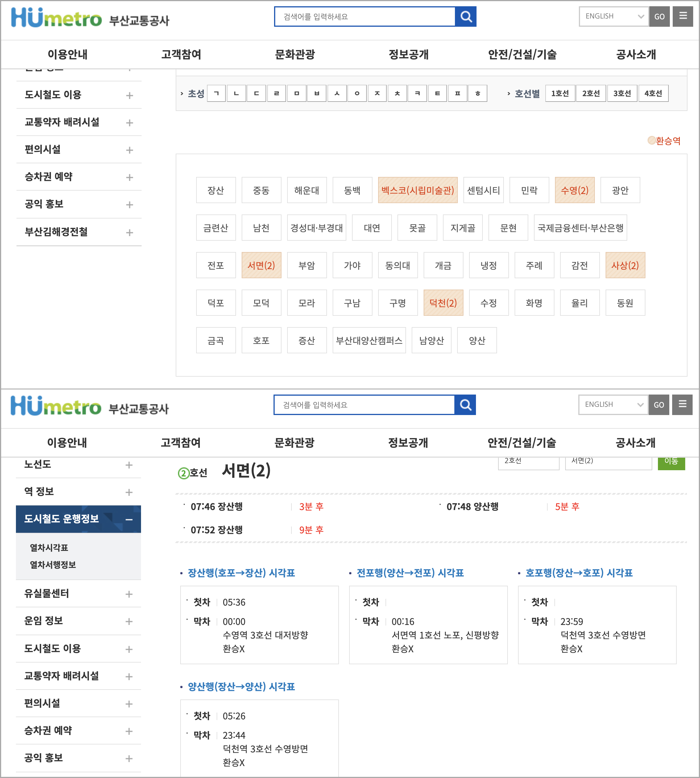Viewport: 700px width, 778px height.
Task: Filter stations by initial consonant ㅅ
Action: pos(337,94)
